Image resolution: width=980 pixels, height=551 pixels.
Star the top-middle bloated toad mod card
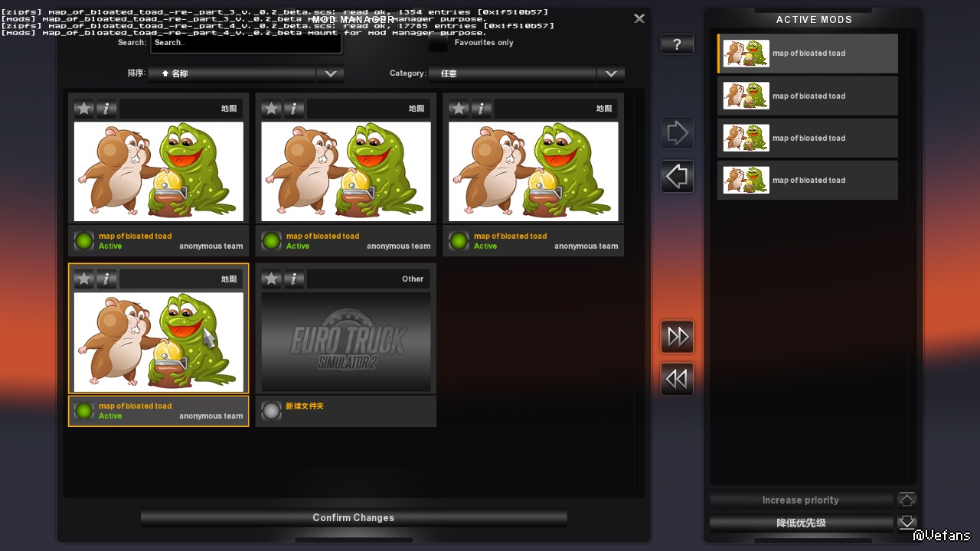coord(271,109)
